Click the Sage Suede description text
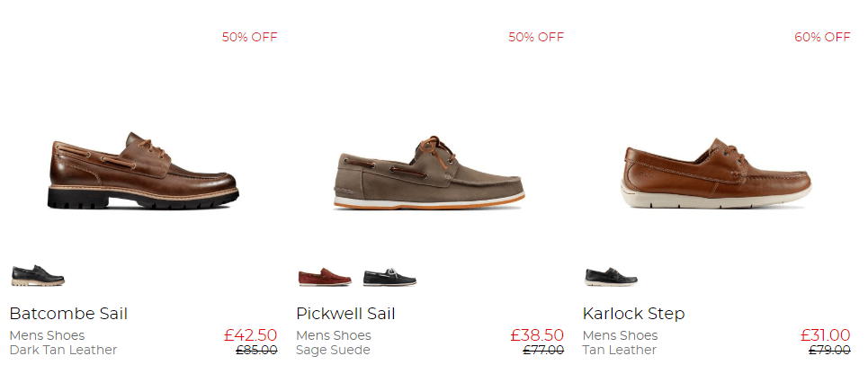 (333, 350)
